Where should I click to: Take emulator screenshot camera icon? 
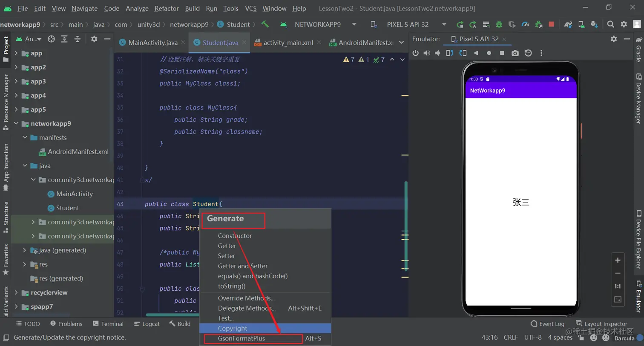point(515,53)
